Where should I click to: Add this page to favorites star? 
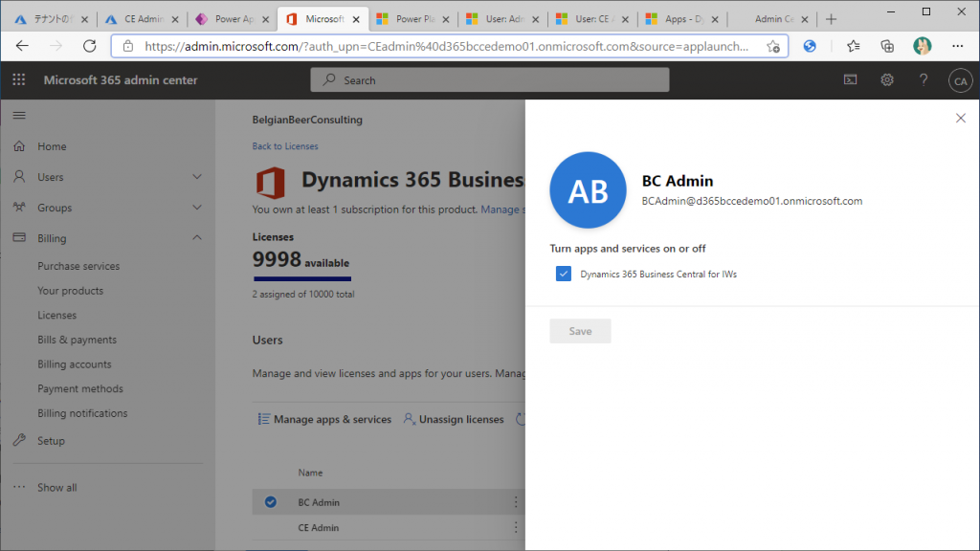pyautogui.click(x=773, y=46)
